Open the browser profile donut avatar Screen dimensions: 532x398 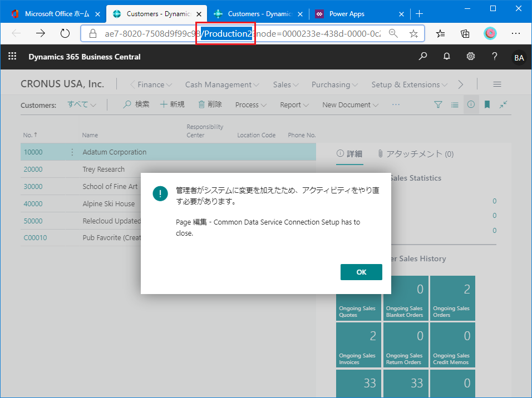click(x=490, y=33)
